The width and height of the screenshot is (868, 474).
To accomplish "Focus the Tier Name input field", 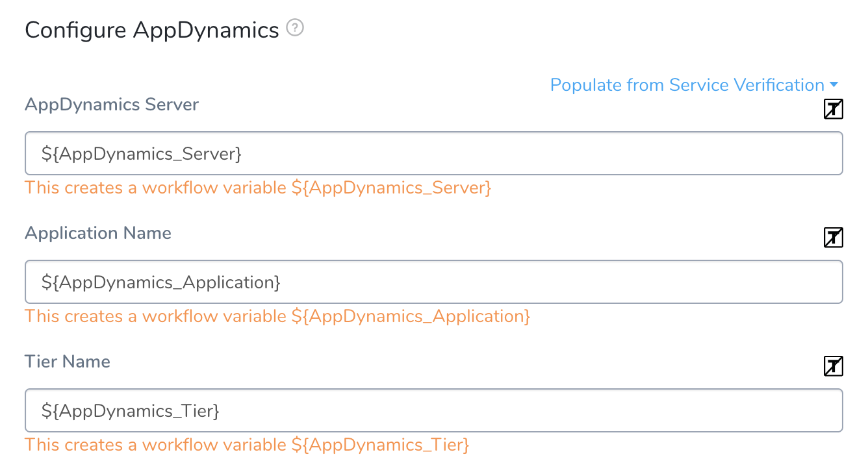I will [434, 410].
